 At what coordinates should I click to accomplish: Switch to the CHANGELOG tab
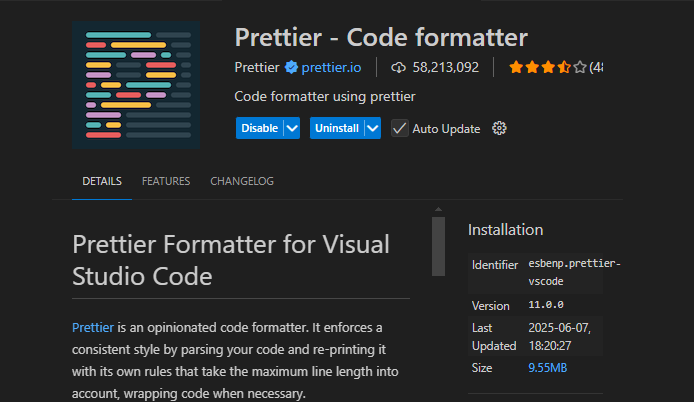pos(242,182)
